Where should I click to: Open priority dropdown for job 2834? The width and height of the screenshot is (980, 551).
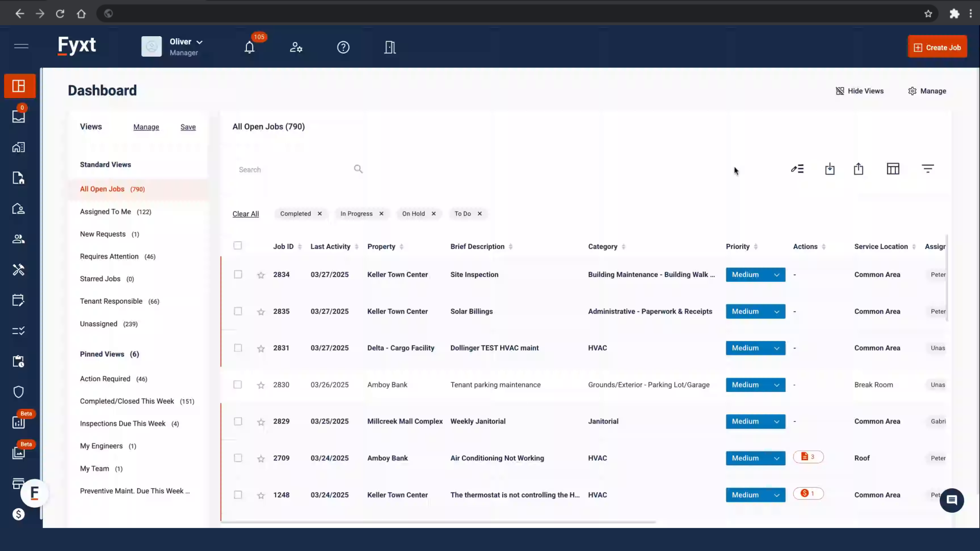(x=755, y=274)
